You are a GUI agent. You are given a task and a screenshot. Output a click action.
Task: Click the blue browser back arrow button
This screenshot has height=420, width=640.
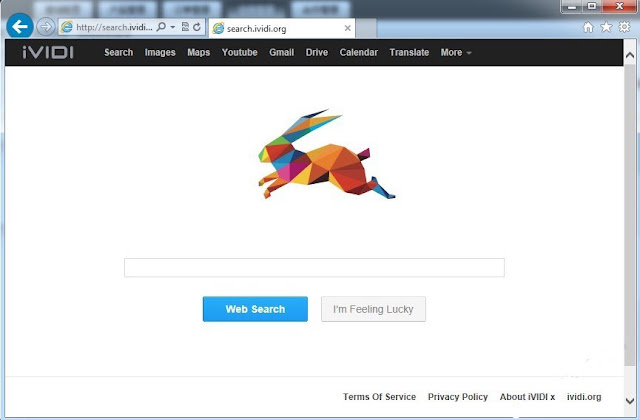[20, 27]
